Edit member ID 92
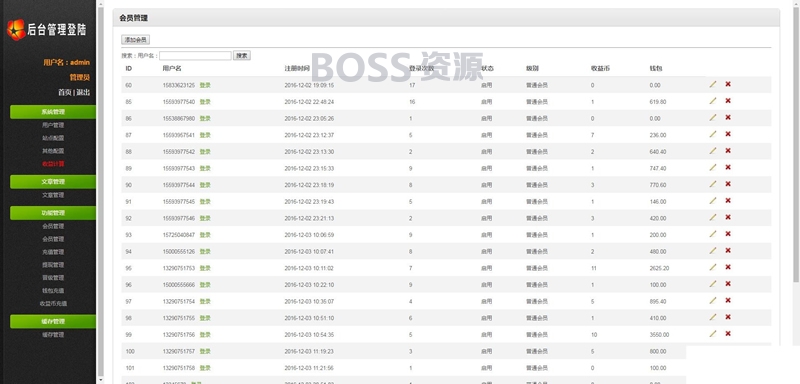Viewport: 800px width, 384px height. (713, 217)
